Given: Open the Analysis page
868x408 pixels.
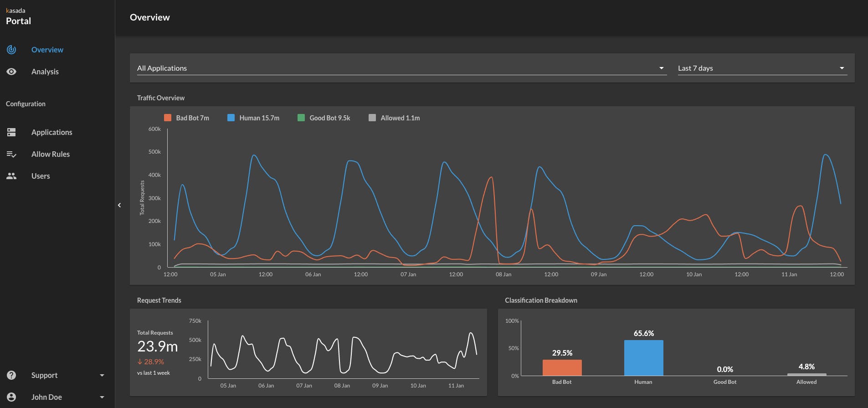Looking at the screenshot, I should click(x=45, y=72).
